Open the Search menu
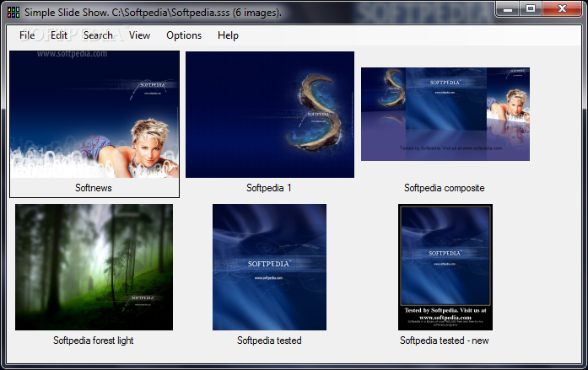 coord(98,35)
